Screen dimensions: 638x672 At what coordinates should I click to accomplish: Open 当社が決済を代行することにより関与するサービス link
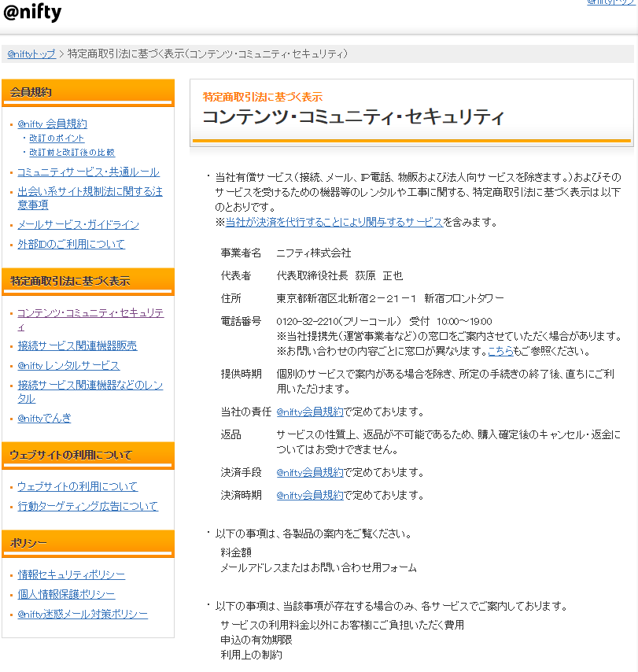[x=334, y=223]
